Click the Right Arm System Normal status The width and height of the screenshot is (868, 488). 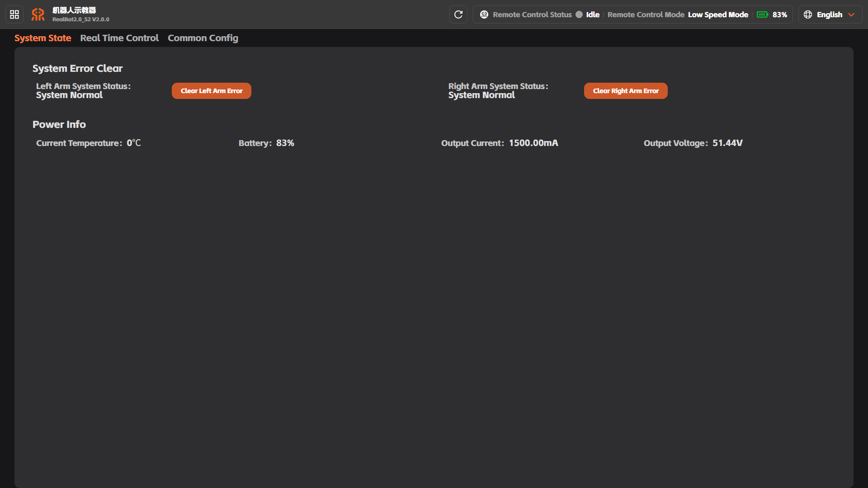click(481, 95)
